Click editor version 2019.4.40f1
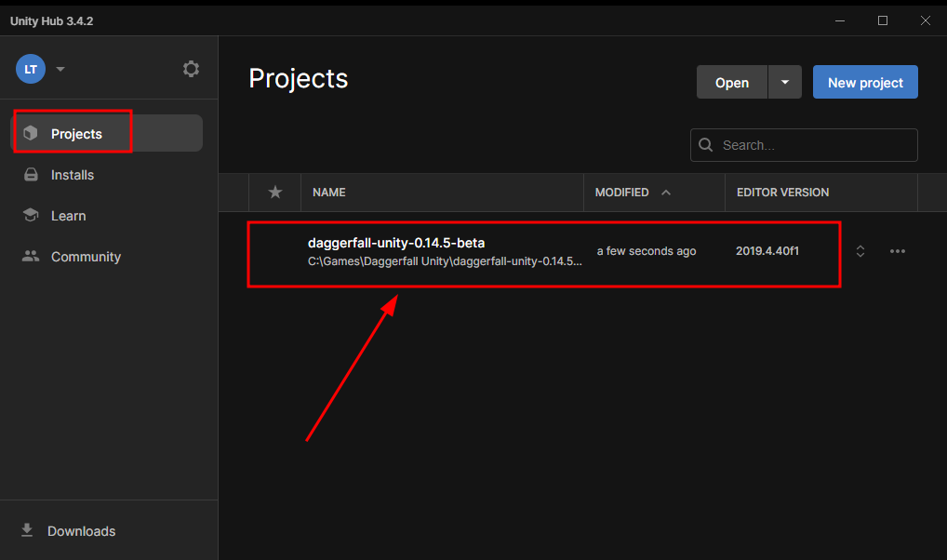 point(767,251)
